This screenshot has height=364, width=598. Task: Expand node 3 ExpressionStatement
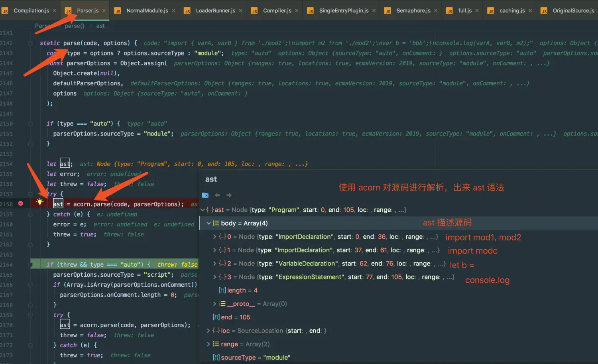tap(214, 277)
